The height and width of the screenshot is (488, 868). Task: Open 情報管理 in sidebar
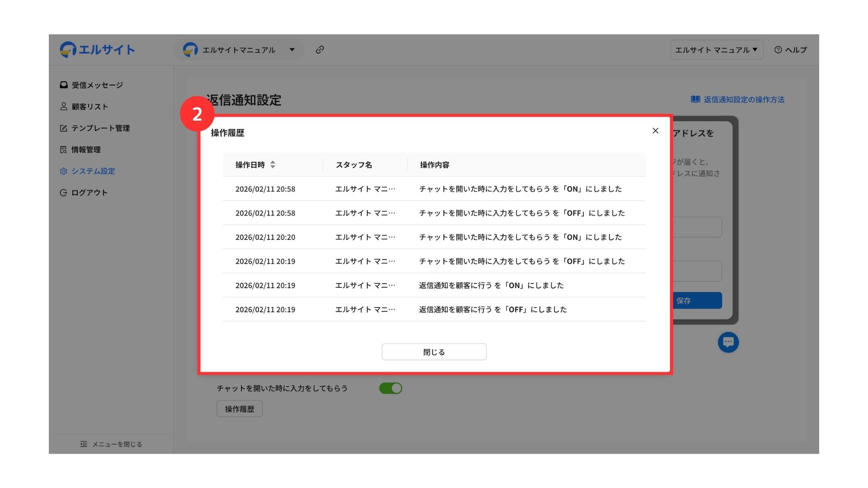click(x=86, y=150)
